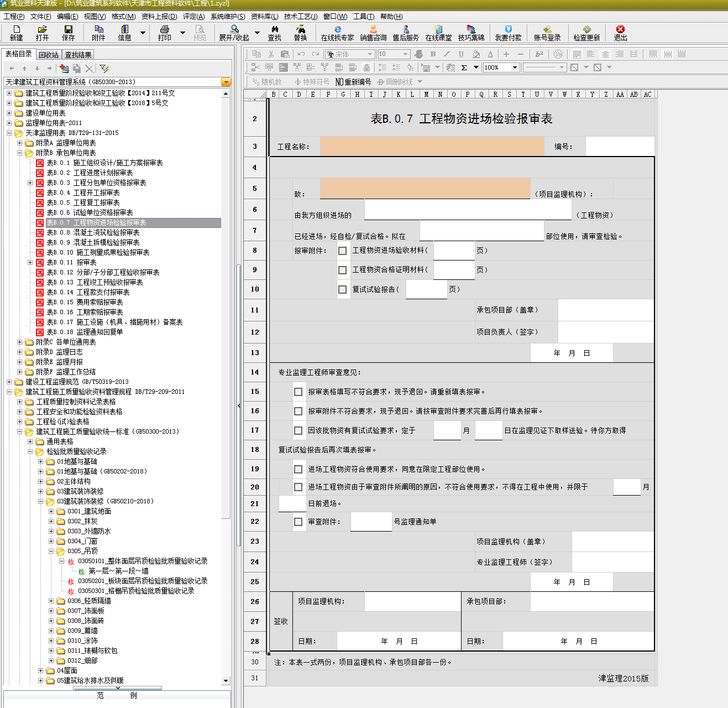Expand 0306_轻质隔墙 folder
The height and width of the screenshot is (708, 728).
[x=51, y=601]
